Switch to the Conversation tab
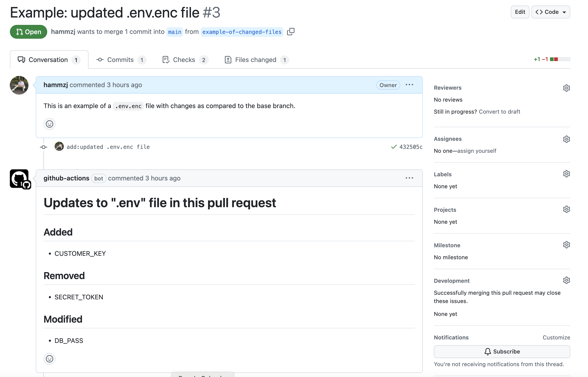The height and width of the screenshot is (377, 588). click(49, 60)
